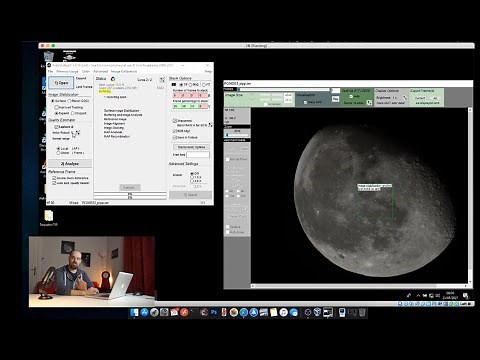Set Drizzle to 1.5 X
This screenshot has height=360, width=480.
(195, 177)
